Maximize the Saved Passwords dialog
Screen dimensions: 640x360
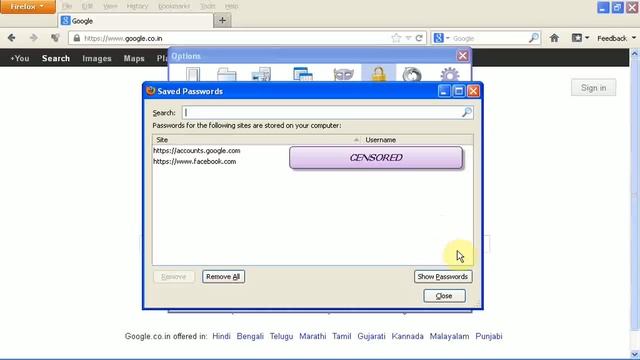coord(459,91)
